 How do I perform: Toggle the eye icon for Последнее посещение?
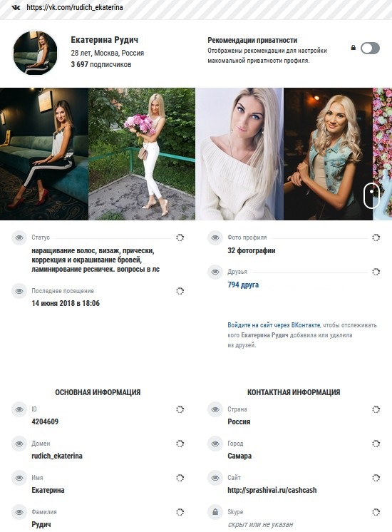coord(19,291)
